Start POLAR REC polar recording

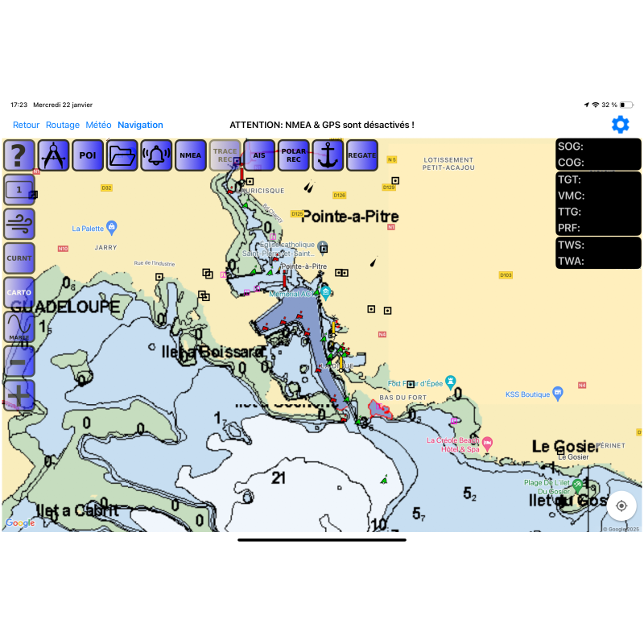click(294, 155)
